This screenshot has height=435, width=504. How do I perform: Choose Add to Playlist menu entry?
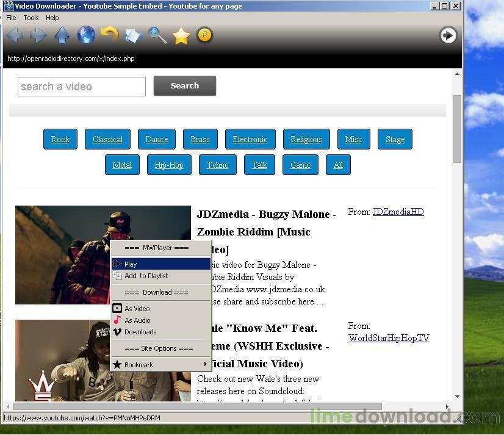[160, 276]
